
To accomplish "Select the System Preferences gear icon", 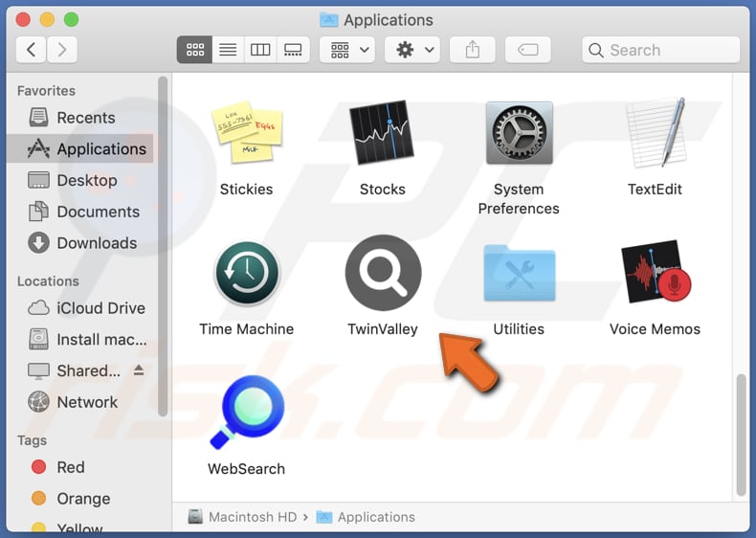I will tap(520, 132).
